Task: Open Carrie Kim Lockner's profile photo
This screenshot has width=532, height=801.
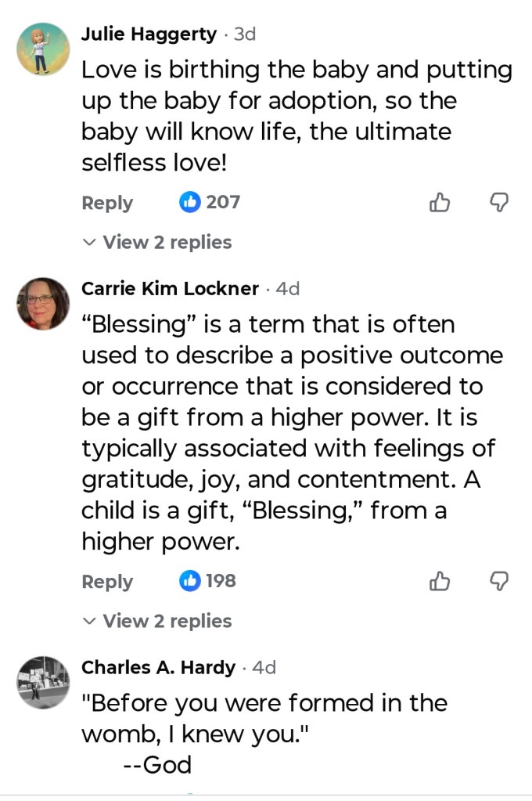Action: (43, 303)
